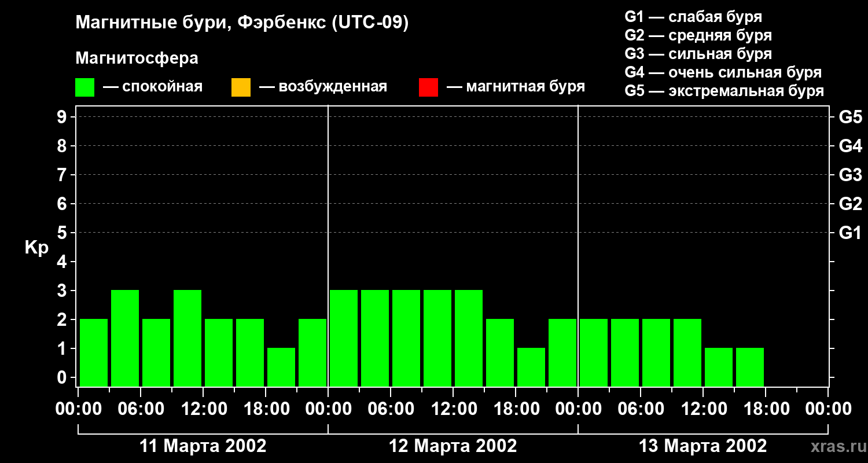Click the 13 Марта 06:00–09:00 bar
Screen dimensions: 868x463
(x=656, y=352)
